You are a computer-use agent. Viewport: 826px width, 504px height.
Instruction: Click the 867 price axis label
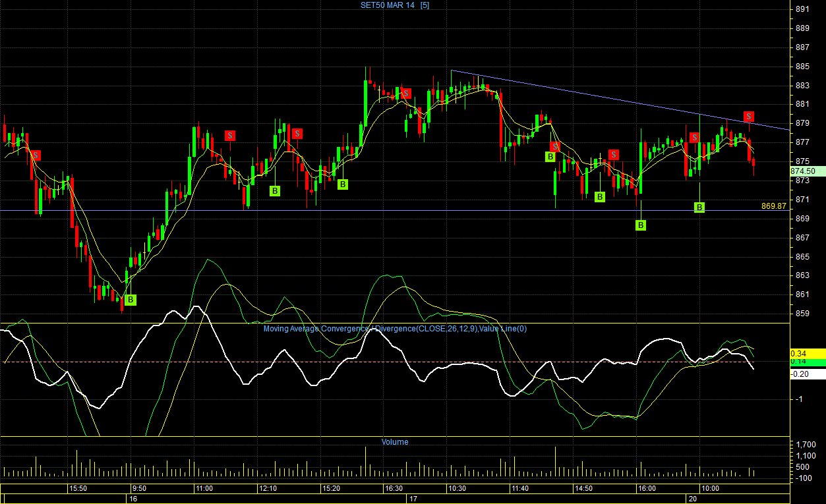point(802,237)
